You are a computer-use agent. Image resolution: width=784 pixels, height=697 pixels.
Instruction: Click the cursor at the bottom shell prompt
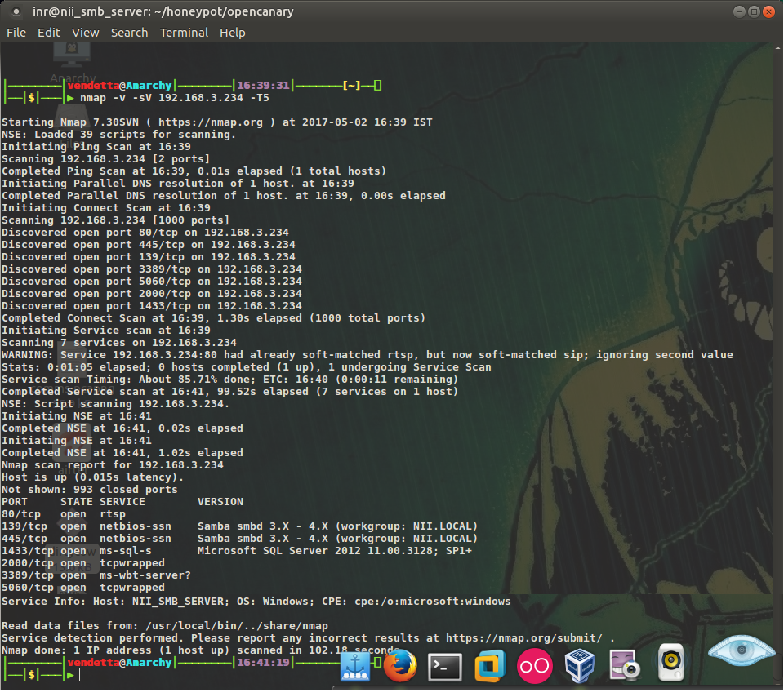click(x=83, y=675)
